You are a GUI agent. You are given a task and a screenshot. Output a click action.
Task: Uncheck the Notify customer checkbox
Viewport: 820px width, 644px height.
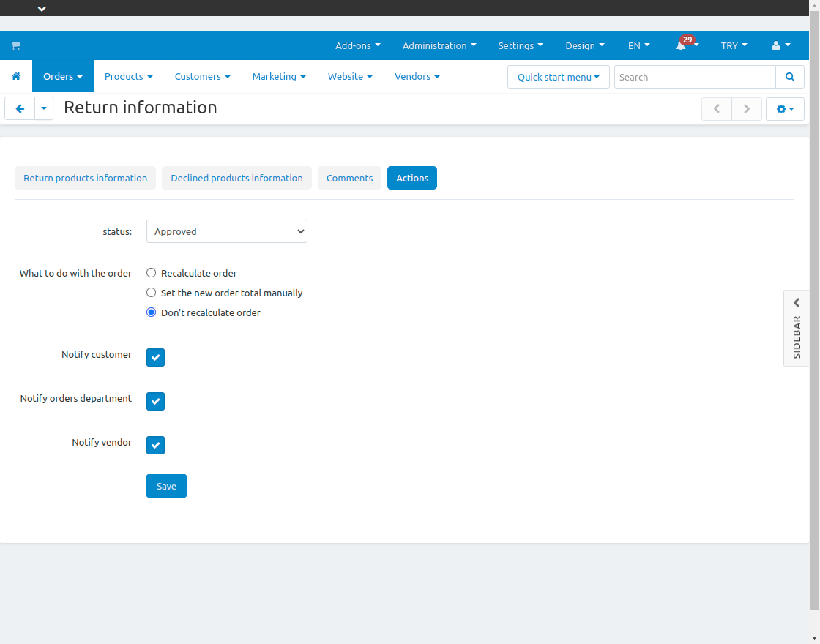click(x=155, y=357)
